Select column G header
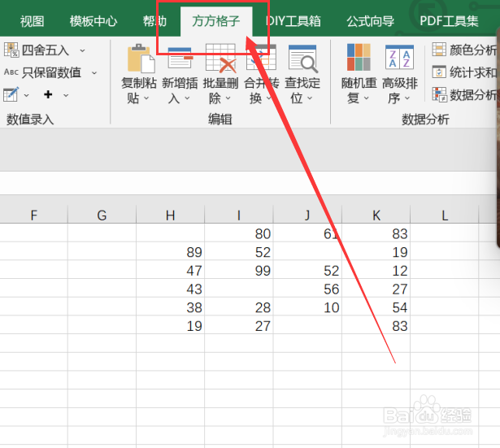 [102, 215]
